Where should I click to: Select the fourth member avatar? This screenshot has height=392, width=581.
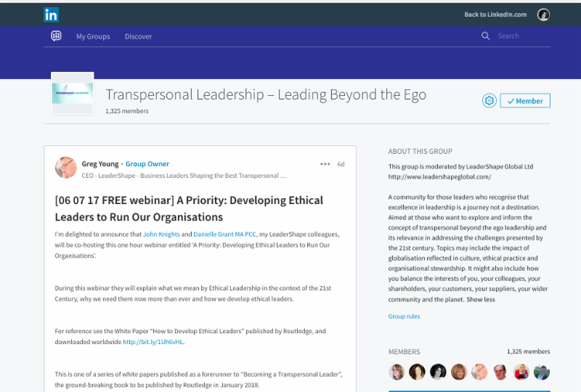click(459, 372)
